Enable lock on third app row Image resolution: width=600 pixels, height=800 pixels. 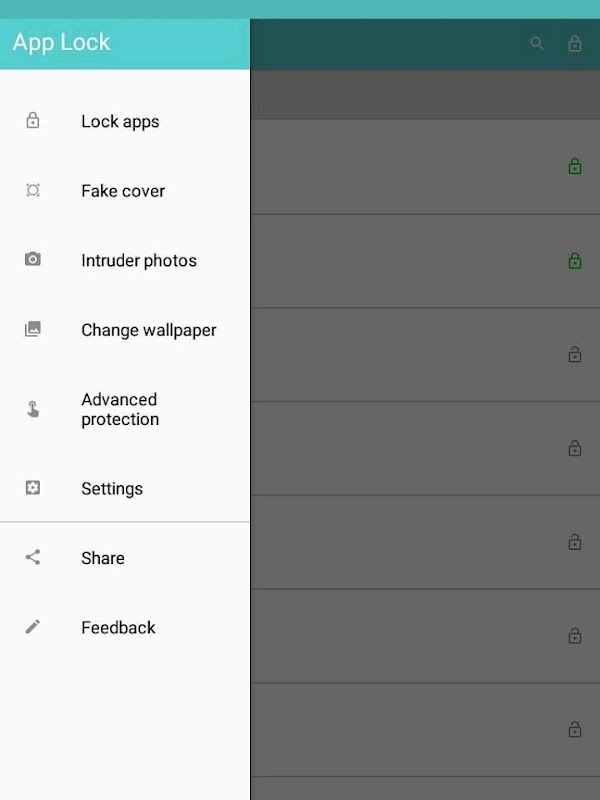pyautogui.click(x=574, y=355)
